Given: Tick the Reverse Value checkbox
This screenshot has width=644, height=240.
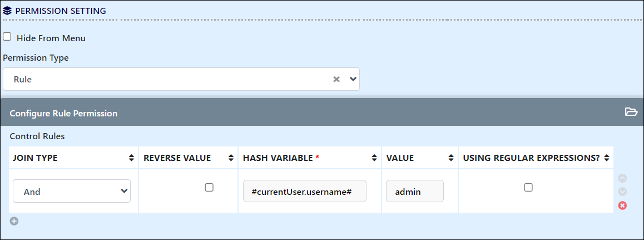Looking at the screenshot, I should pos(209,188).
